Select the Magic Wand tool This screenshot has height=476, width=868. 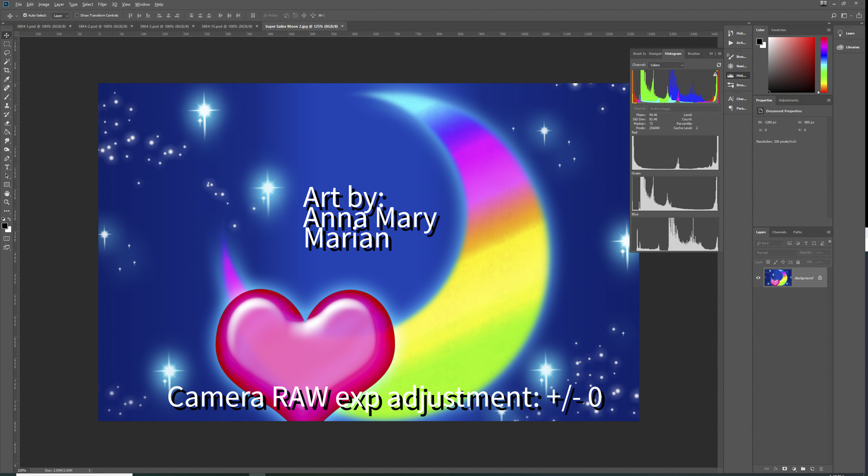tap(7, 61)
